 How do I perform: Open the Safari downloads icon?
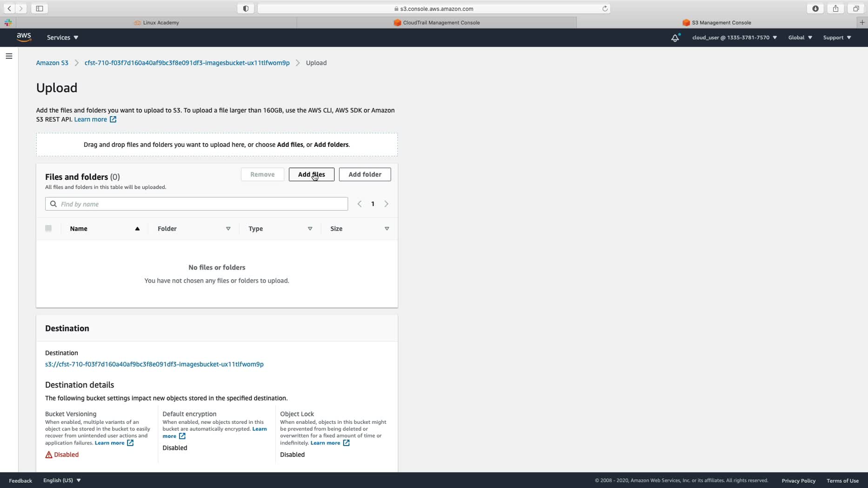[815, 8]
